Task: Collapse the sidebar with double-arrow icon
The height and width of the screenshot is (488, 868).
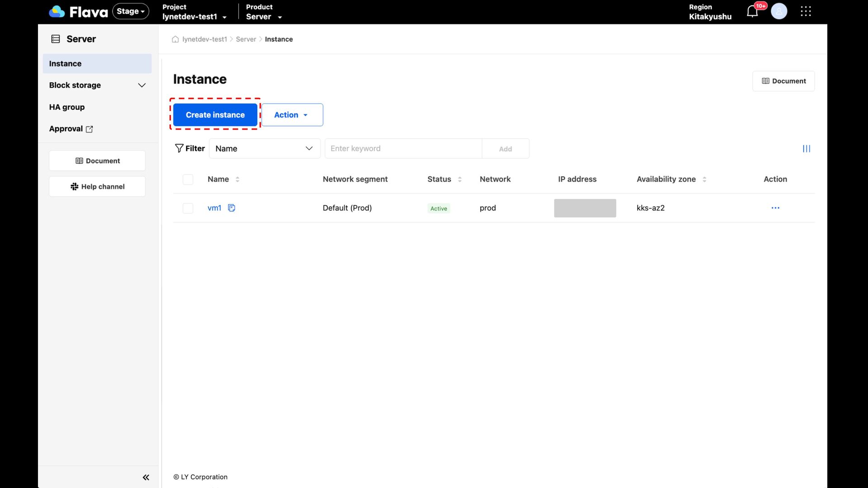Action: pyautogui.click(x=146, y=477)
